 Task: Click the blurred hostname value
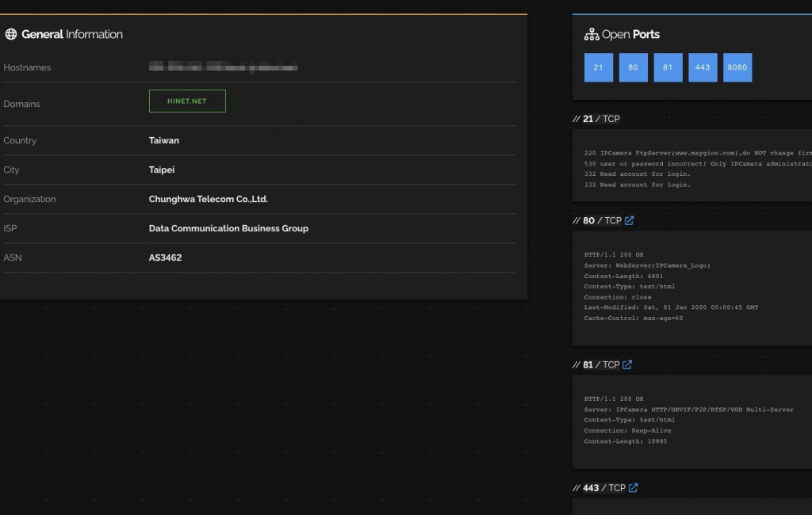click(223, 67)
